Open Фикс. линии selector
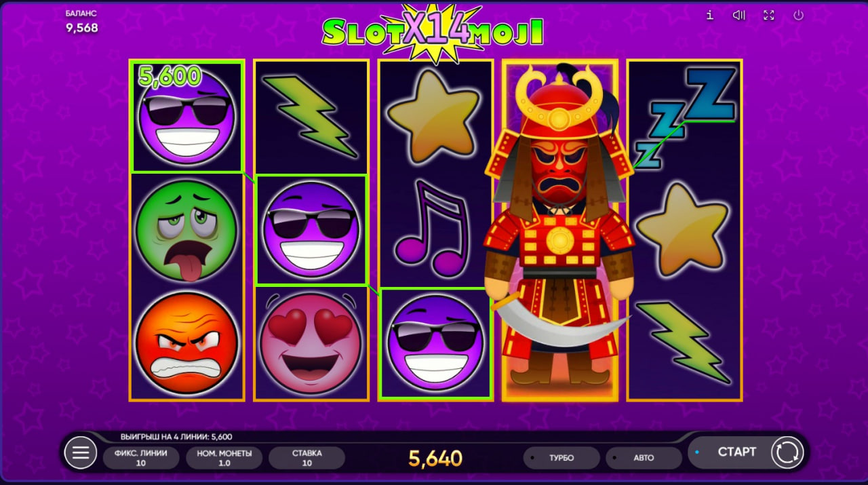Screen dimensions: 868x485 pyautogui.click(x=141, y=458)
